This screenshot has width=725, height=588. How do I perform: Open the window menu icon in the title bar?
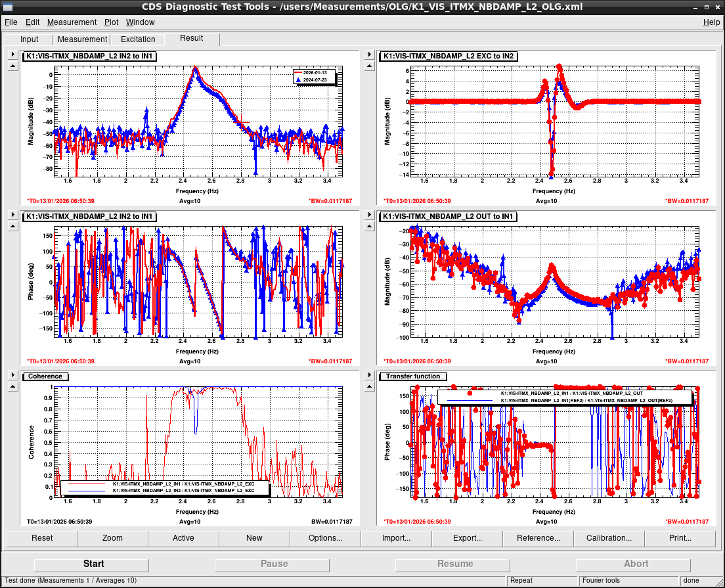(8, 7)
